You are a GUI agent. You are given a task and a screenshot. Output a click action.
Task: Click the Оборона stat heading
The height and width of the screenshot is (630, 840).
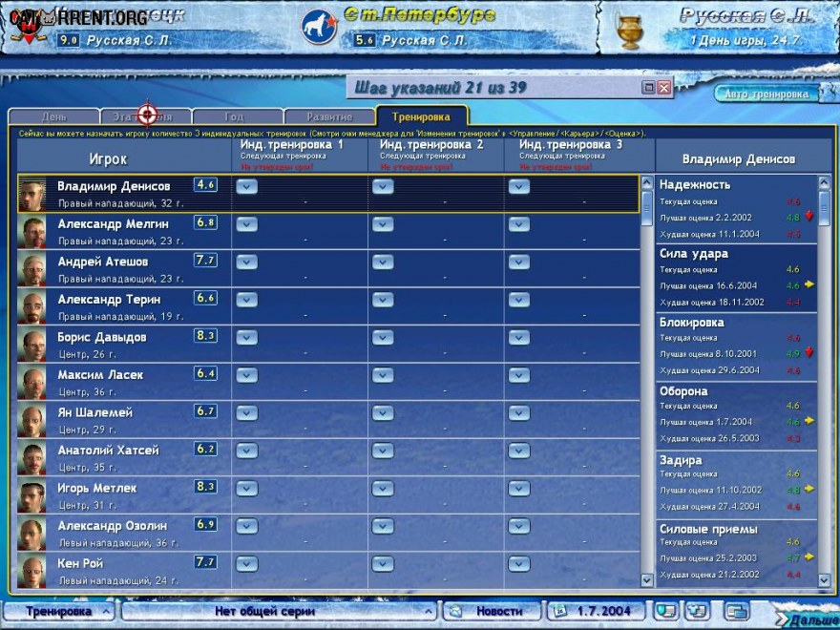pyautogui.click(x=683, y=391)
